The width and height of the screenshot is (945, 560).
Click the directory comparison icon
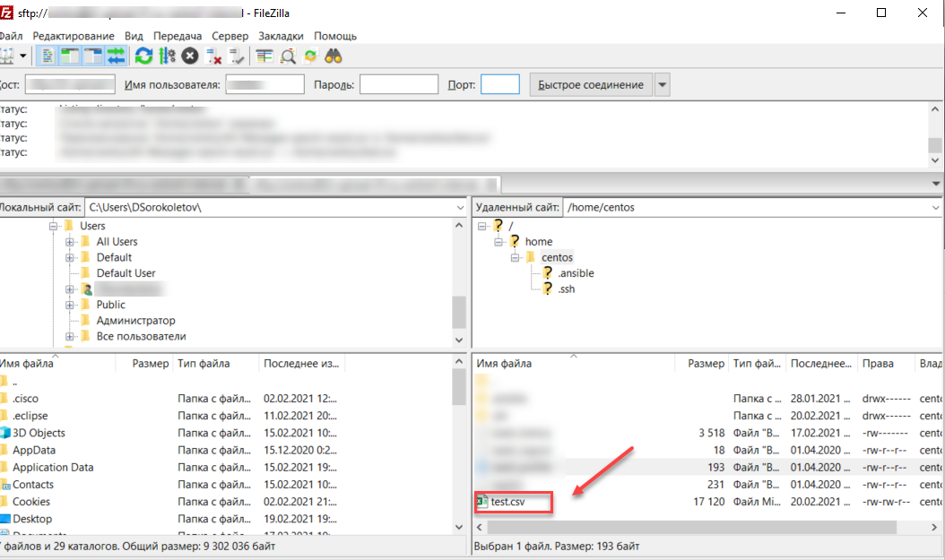click(x=288, y=56)
